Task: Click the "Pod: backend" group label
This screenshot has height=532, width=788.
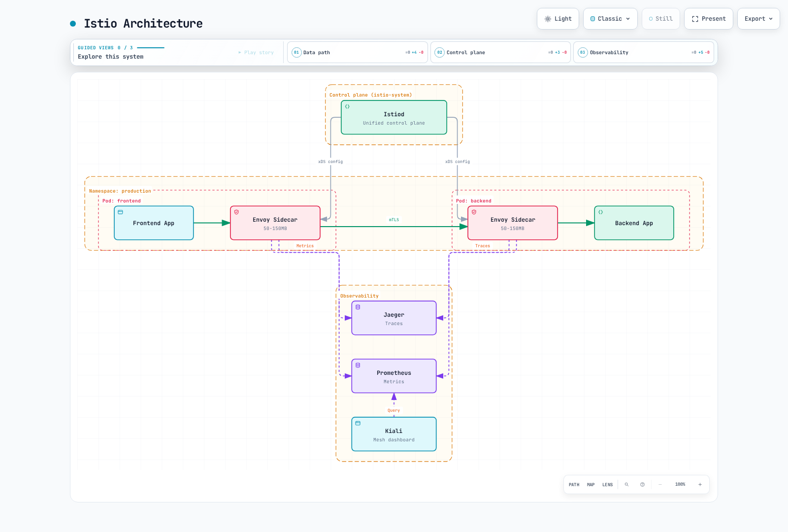Action: point(474,201)
